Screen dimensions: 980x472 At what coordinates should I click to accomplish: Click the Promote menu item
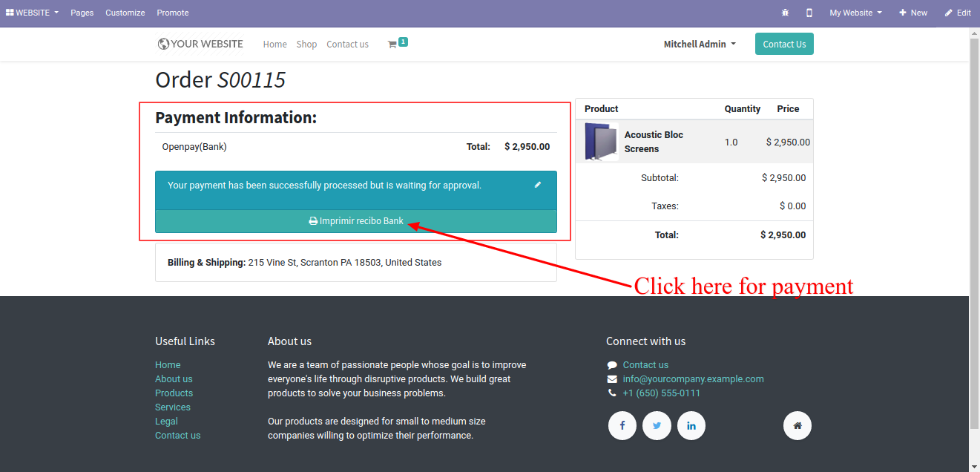[173, 13]
